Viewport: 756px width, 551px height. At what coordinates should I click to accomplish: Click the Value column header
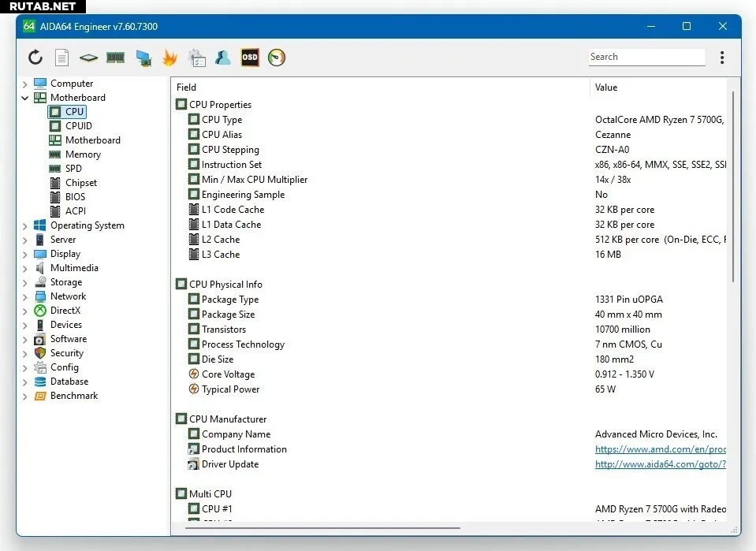click(x=606, y=87)
